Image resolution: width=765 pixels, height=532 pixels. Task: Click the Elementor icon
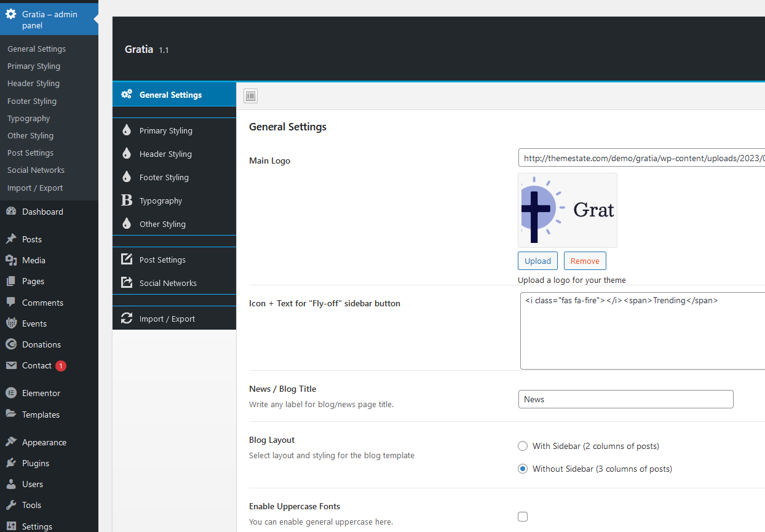(11, 393)
